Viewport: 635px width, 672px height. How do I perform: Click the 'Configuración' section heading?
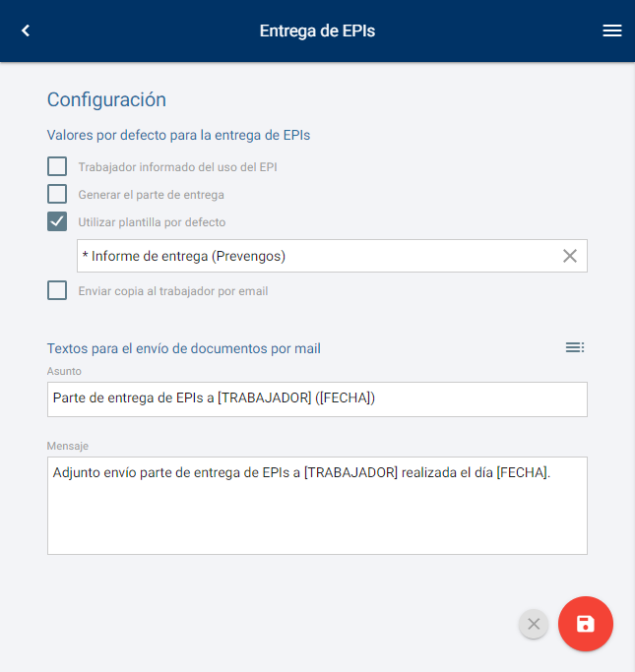(106, 99)
